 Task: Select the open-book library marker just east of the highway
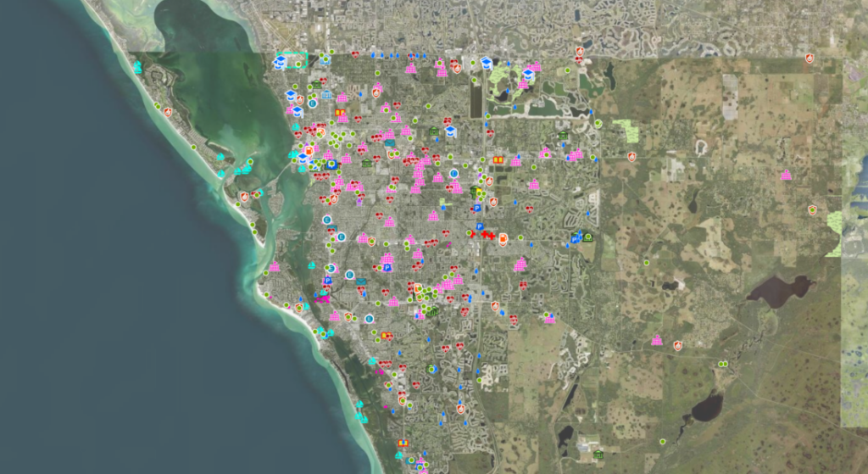tap(498, 160)
